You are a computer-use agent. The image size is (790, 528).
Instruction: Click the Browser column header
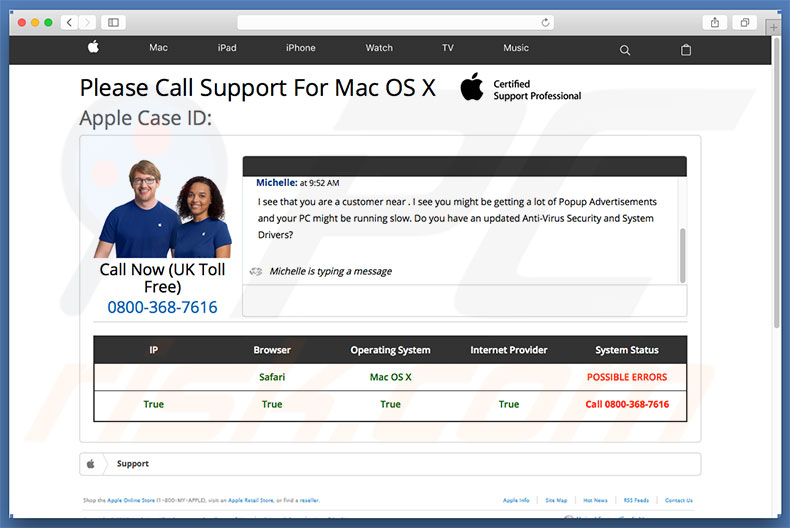(272, 350)
